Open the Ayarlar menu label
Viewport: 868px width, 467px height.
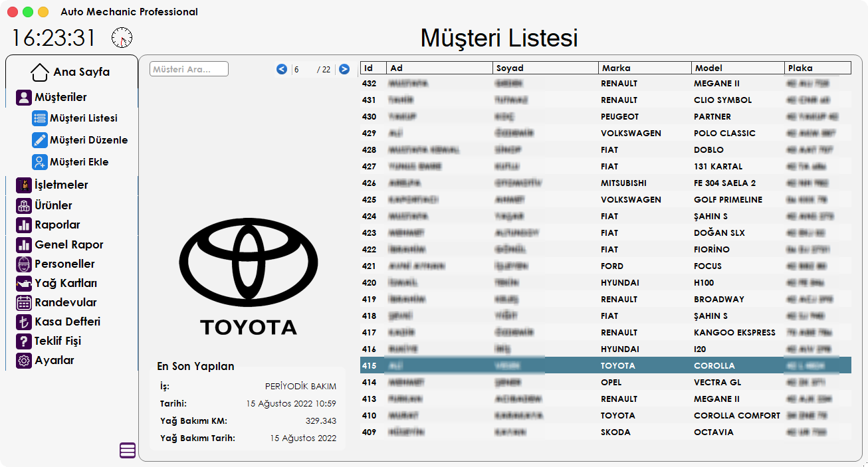point(54,360)
